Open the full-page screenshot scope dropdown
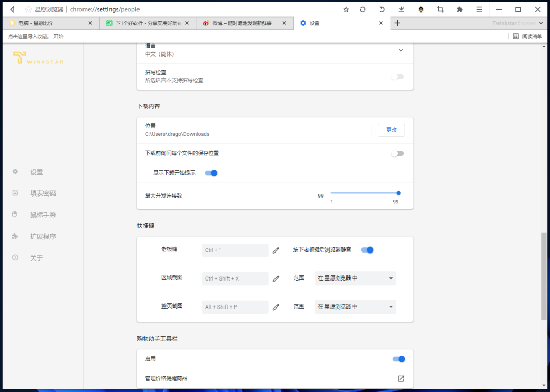 click(355, 306)
